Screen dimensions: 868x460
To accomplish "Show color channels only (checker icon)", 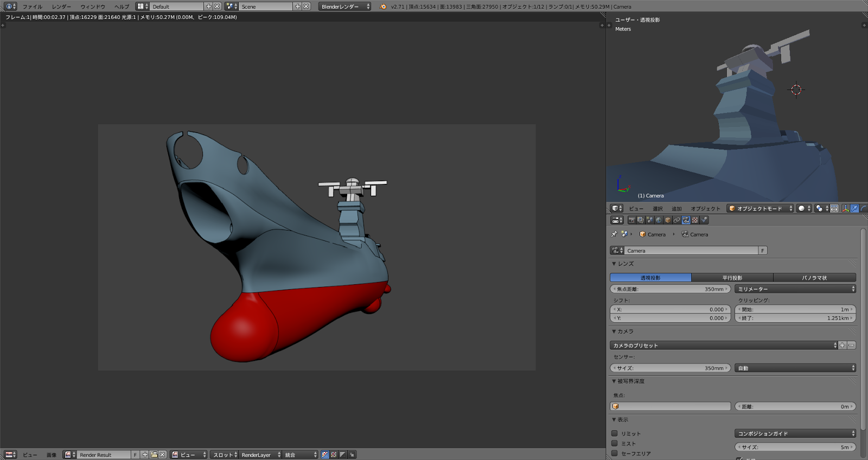I will click(x=334, y=455).
